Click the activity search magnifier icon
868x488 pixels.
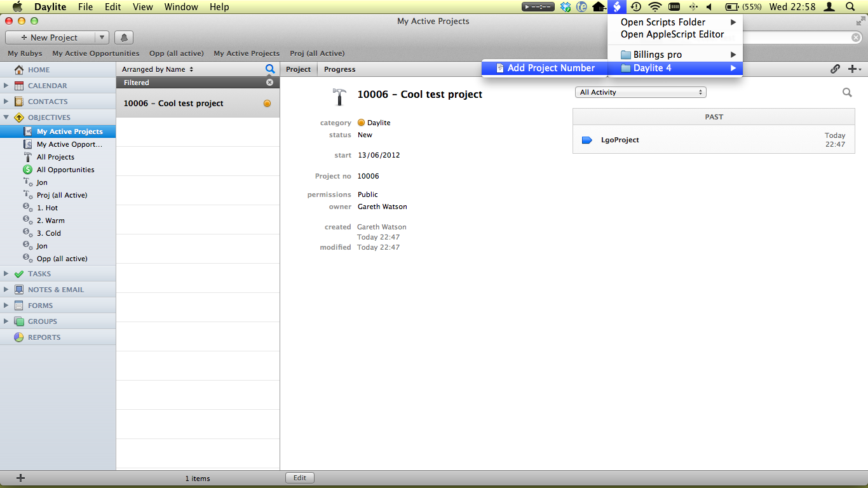(847, 93)
